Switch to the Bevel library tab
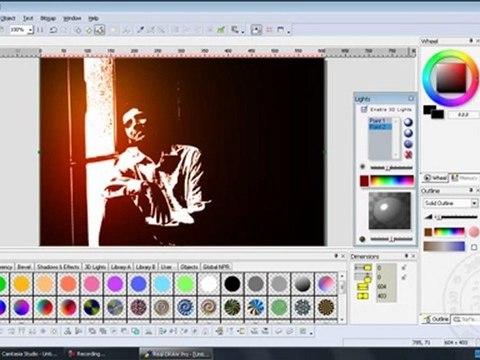480x360 pixels. click(x=24, y=267)
